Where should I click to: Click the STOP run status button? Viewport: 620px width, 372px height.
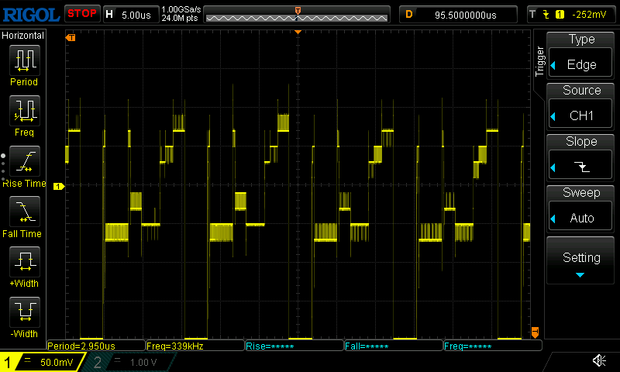(82, 14)
